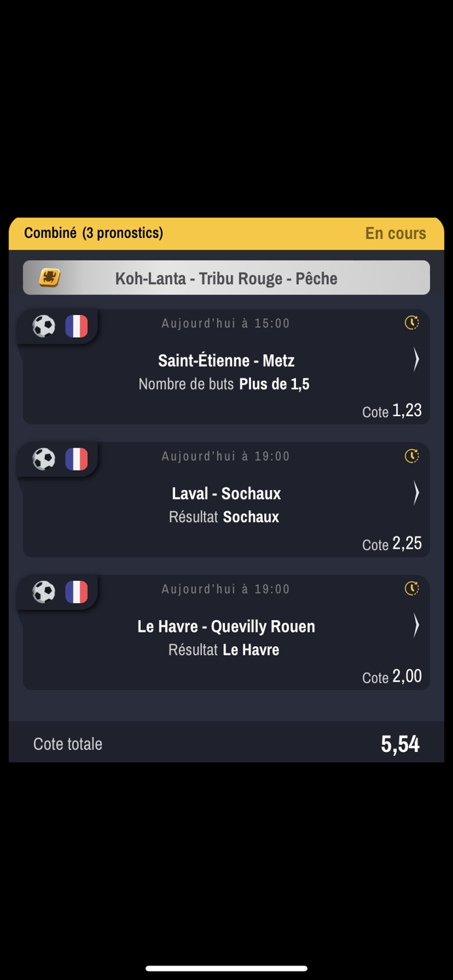Expand Le Havre - Quevilly Rouen chevron
The height and width of the screenshot is (980, 453).
point(416,626)
